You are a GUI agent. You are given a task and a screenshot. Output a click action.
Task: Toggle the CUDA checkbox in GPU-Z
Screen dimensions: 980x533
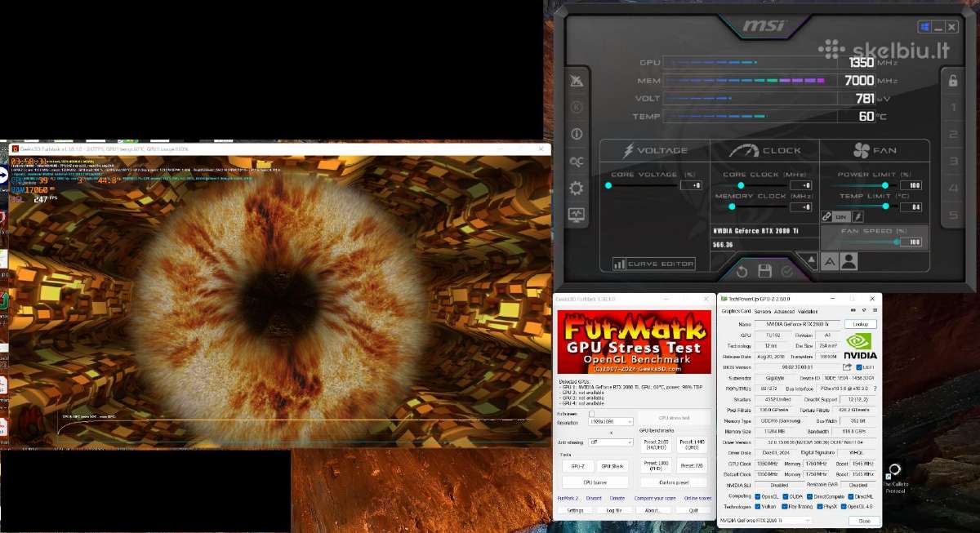[786, 496]
